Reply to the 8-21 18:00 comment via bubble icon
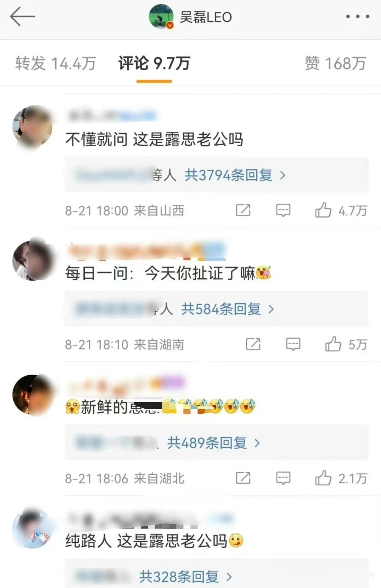The image size is (381, 588). [283, 211]
